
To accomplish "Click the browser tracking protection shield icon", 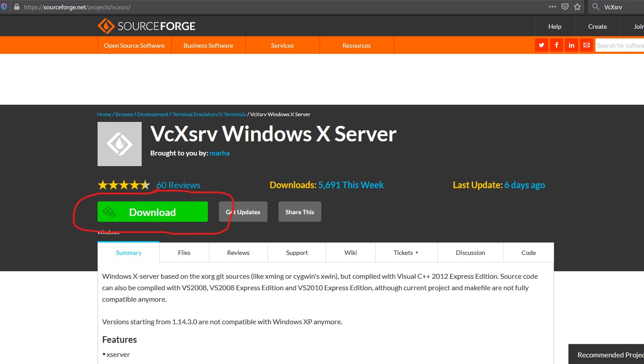I will tap(4, 7).
